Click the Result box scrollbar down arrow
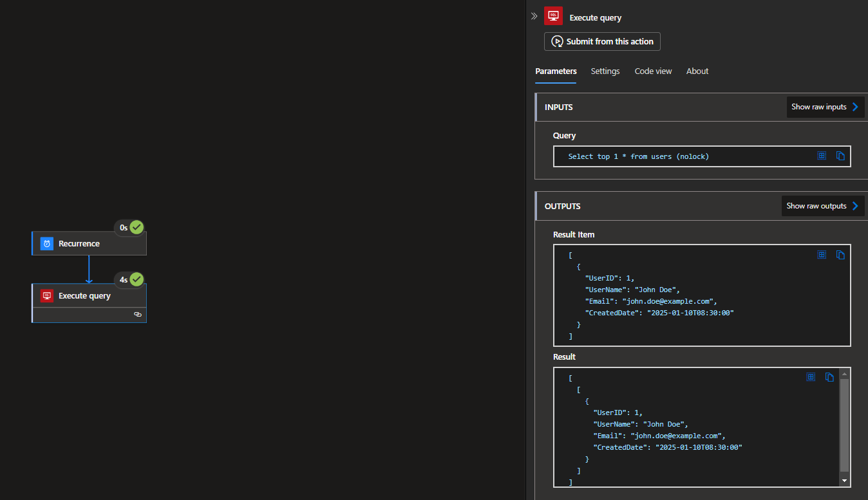Viewport: 868px width, 500px height. tap(844, 481)
